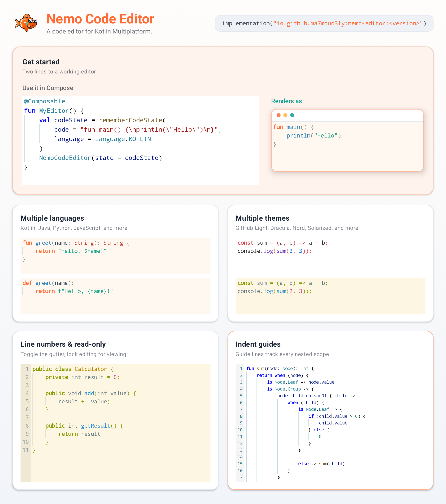Click the 'Renders as' label
This screenshot has height=504, width=446.
point(286,101)
